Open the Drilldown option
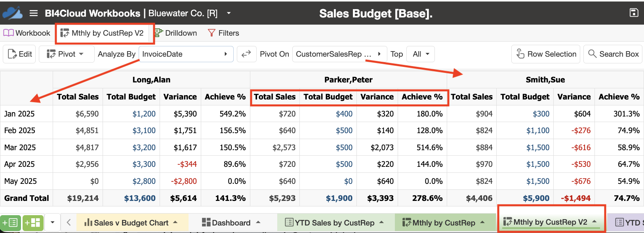This screenshot has width=644, height=233. pyautogui.click(x=175, y=33)
